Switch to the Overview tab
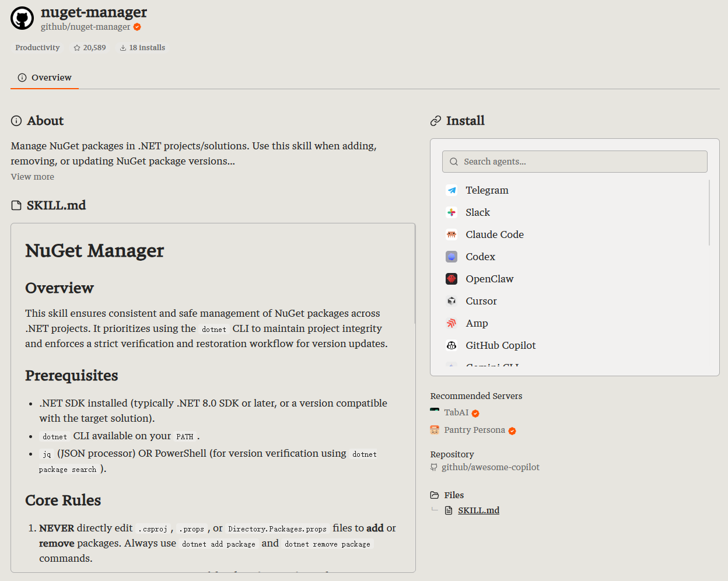This screenshot has height=581, width=728. (44, 78)
